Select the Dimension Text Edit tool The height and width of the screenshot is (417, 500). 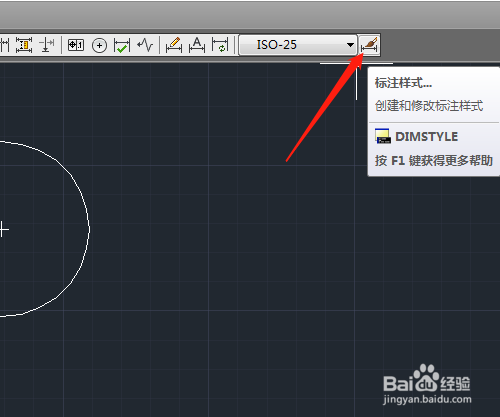[x=197, y=45]
